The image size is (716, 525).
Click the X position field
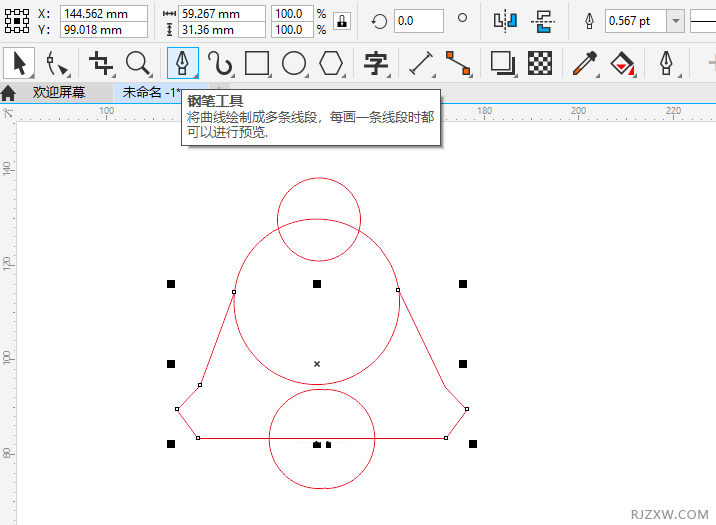(x=104, y=14)
